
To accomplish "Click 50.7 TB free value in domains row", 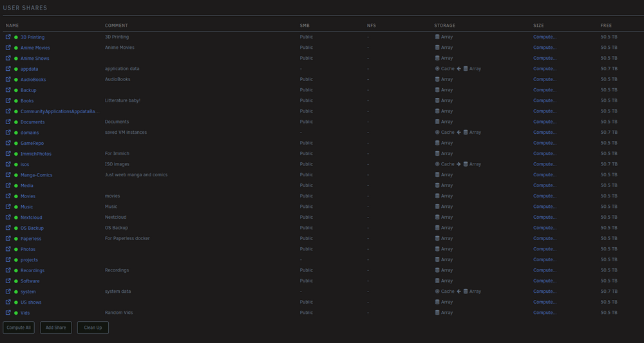I will tap(609, 132).
